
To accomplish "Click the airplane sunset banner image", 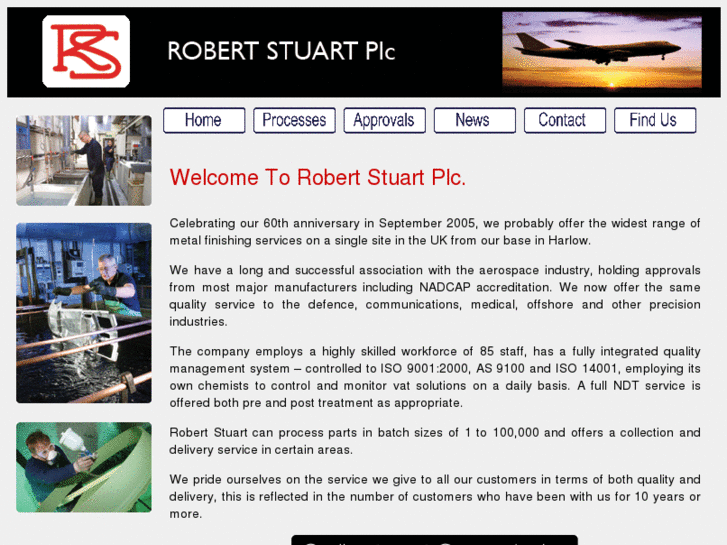I will (x=602, y=50).
